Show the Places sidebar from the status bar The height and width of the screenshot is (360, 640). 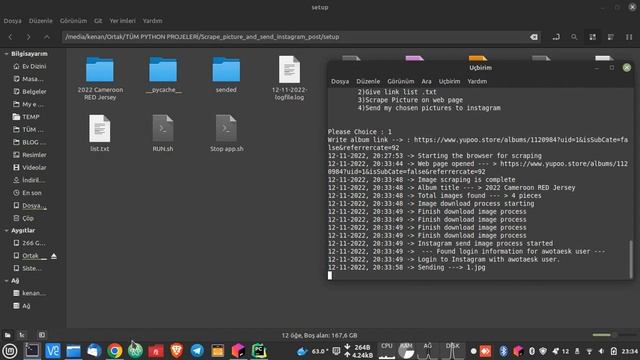(8, 335)
